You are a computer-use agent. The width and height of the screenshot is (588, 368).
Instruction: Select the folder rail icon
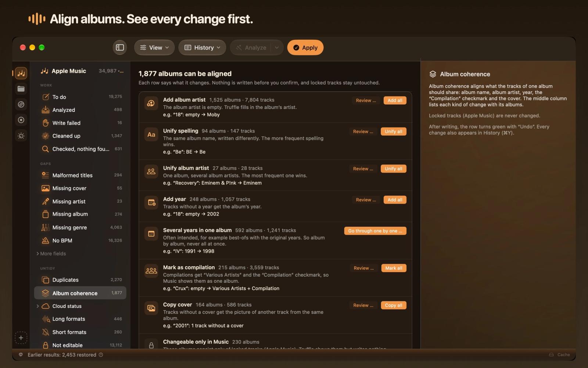click(21, 89)
